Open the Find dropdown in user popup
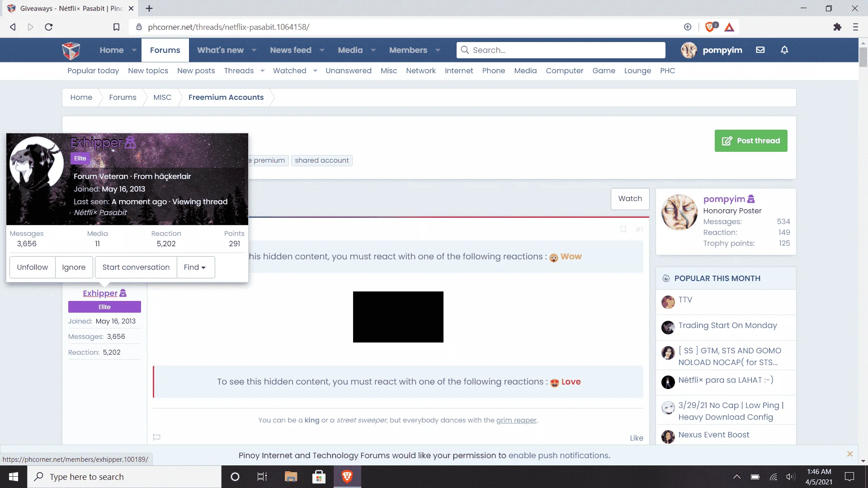 click(195, 267)
